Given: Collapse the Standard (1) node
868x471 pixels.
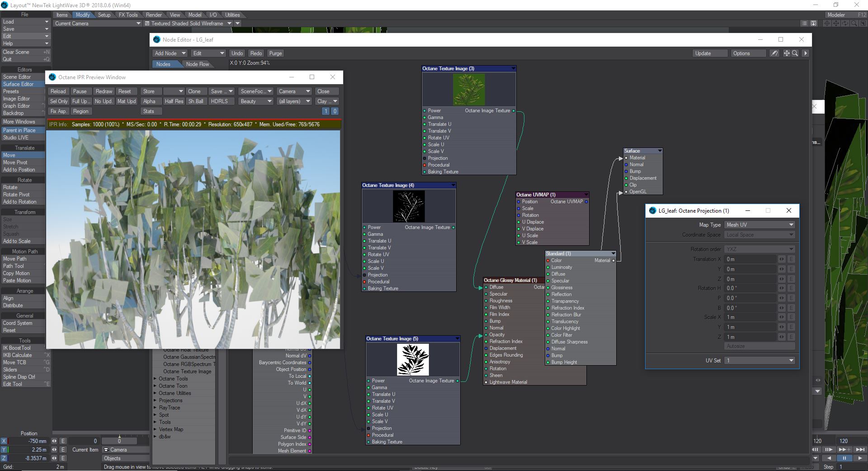Looking at the screenshot, I should (613, 254).
